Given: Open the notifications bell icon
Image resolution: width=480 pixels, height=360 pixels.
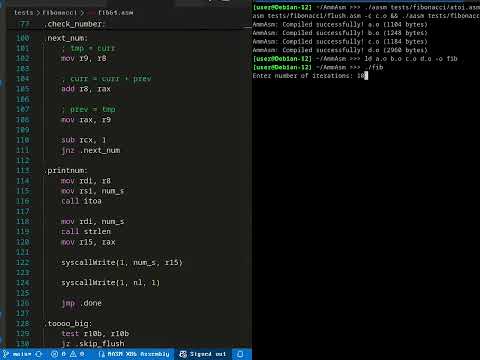Looking at the screenshot, I should pos(240,354).
